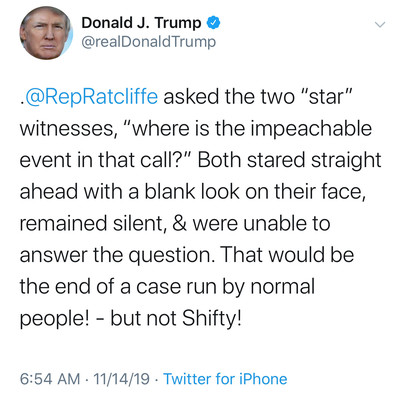Click the word normal in the tweet
This screenshot has width=404, height=395.
(x=282, y=286)
